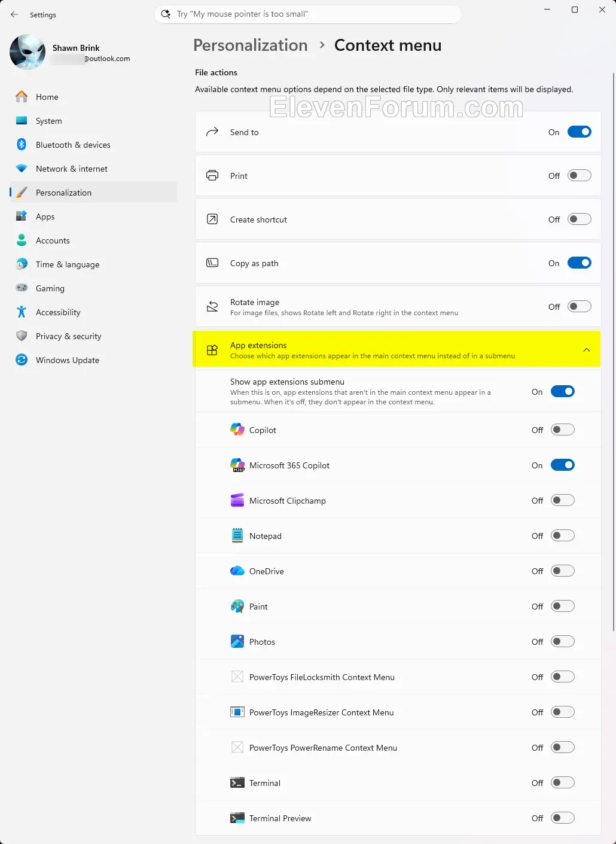Click the Shawn Brink account name
This screenshot has width=616, height=844.
[x=76, y=48]
